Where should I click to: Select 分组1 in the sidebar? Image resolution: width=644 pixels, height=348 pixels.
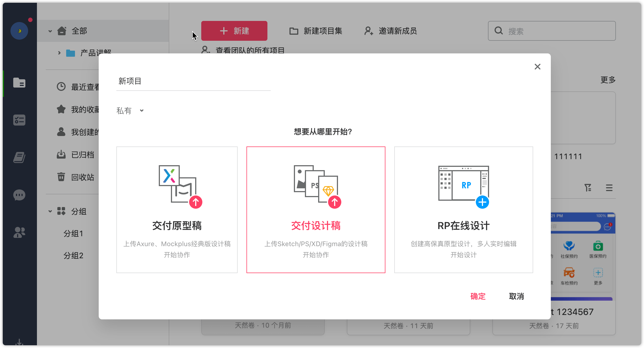73,233
